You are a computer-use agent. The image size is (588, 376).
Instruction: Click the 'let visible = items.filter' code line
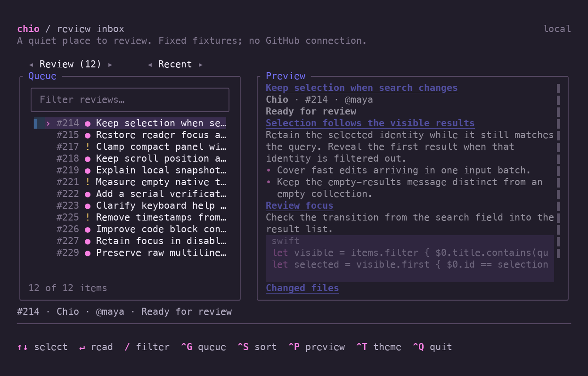click(x=410, y=253)
